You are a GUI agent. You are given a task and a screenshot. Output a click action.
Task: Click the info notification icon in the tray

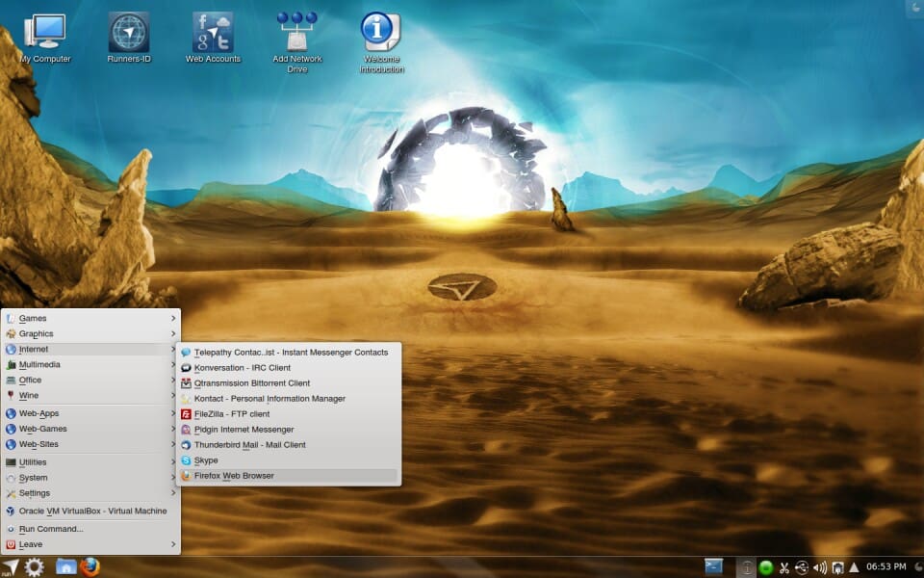click(746, 567)
